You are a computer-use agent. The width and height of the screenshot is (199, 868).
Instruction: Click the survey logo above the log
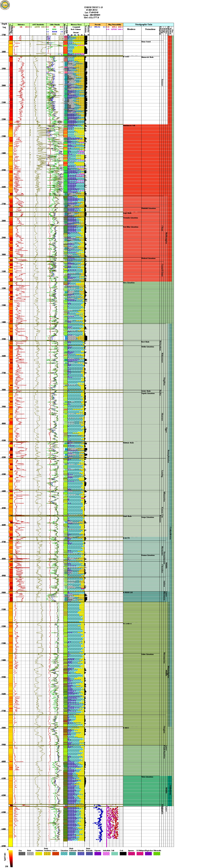point(5,5)
